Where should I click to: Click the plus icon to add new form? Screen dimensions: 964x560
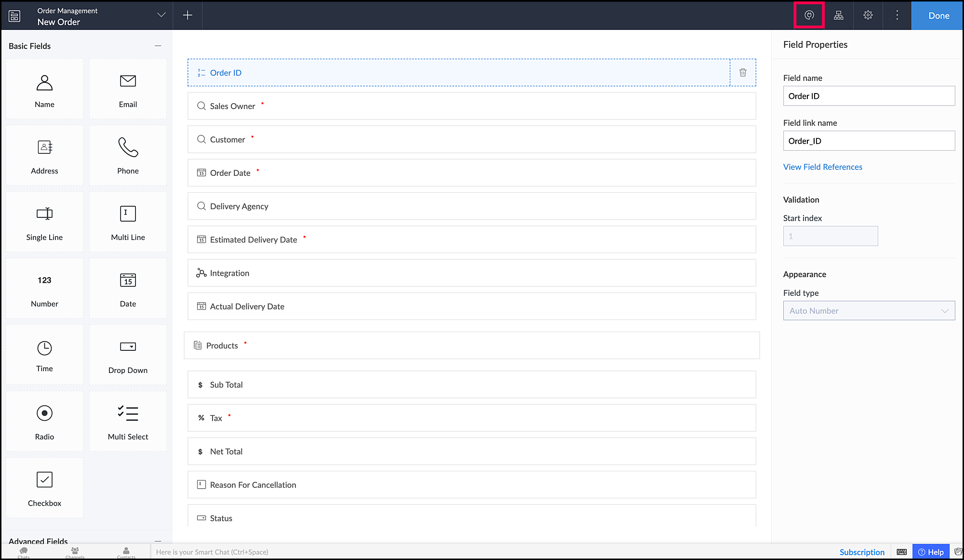tap(187, 15)
